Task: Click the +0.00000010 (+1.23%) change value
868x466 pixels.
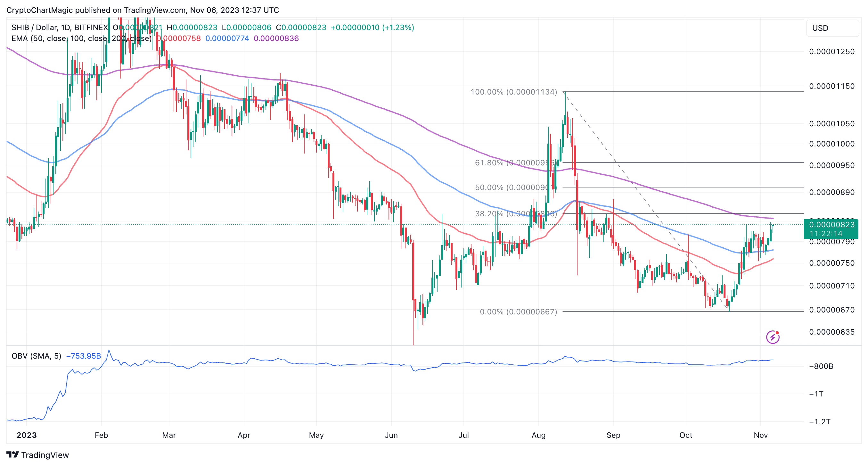Action: (x=372, y=27)
